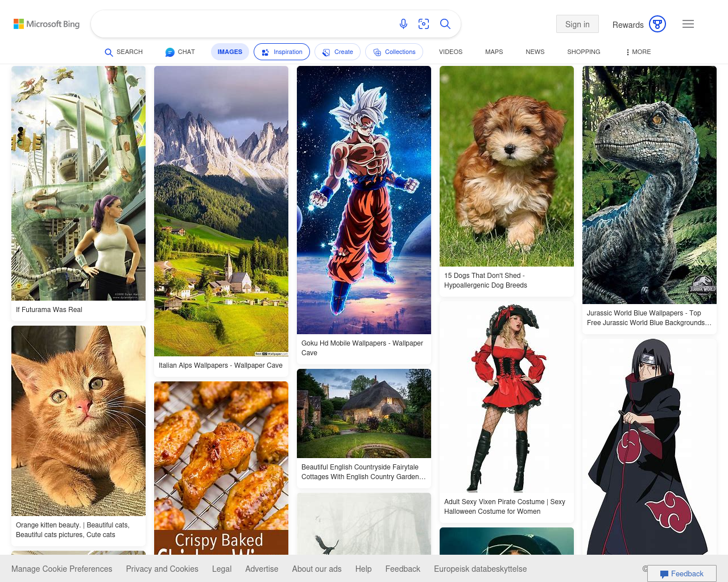The height and width of the screenshot is (582, 728).
Task: Go to the NEWS tab
Action: point(535,52)
